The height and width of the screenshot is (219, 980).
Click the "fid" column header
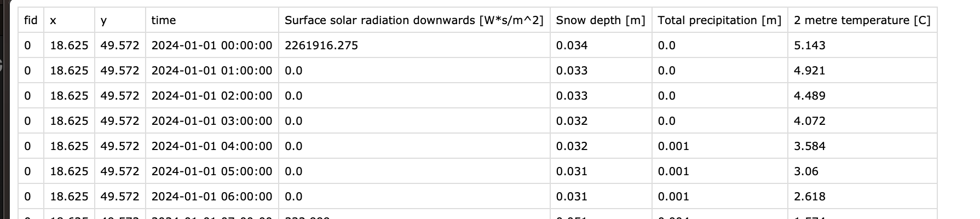tap(31, 20)
